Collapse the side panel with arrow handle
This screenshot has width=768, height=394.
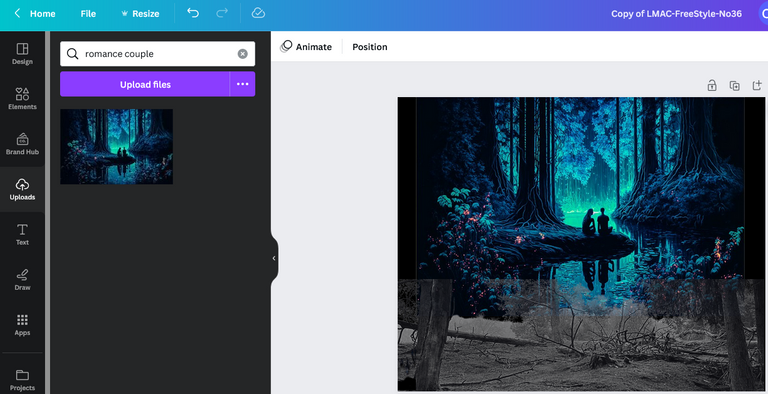pos(274,258)
